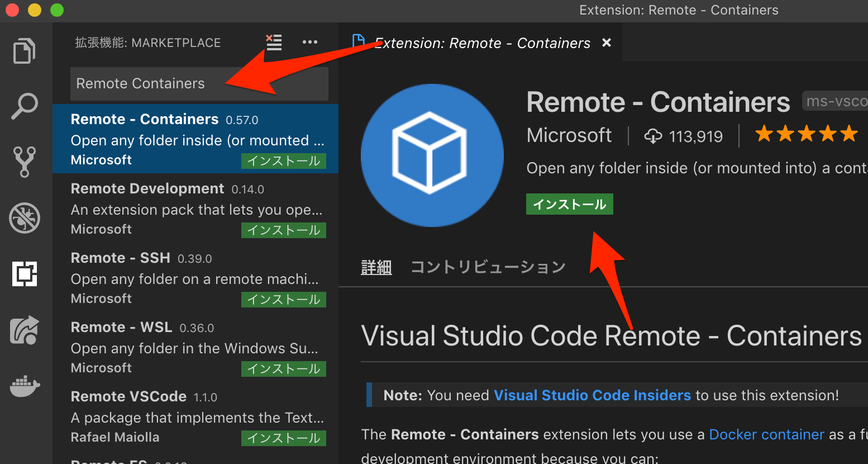Follow the Docker container hyperlink
Viewport: 868px width, 464px height.
tap(766, 434)
